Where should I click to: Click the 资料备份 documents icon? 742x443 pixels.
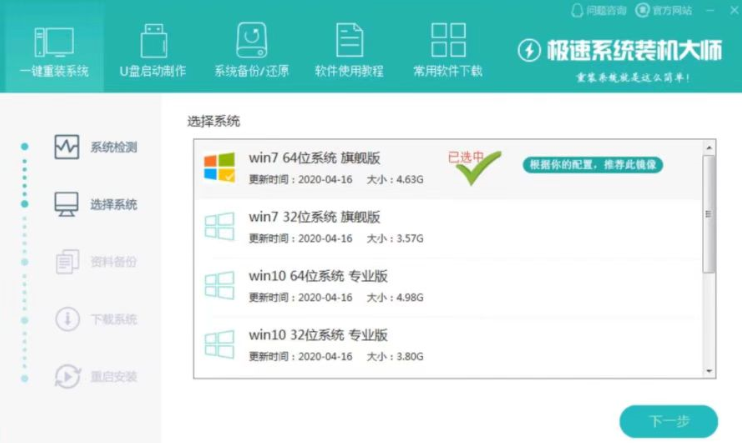67,261
